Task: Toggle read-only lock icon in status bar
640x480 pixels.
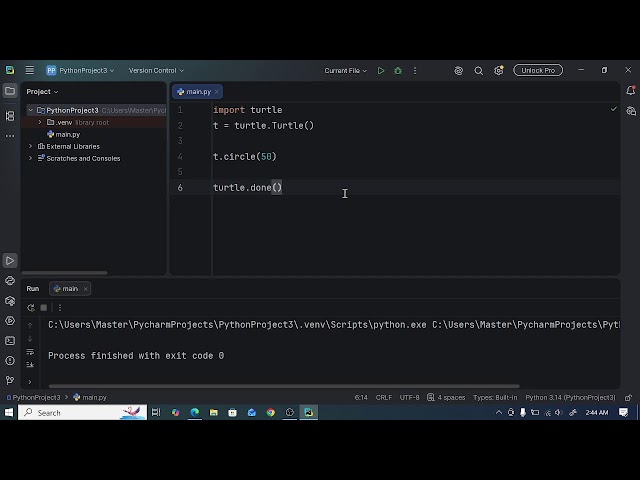Action: pos(628,397)
